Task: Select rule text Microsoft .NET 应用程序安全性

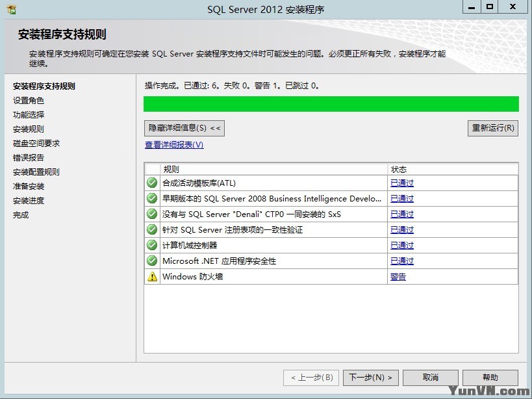Action: [219, 261]
